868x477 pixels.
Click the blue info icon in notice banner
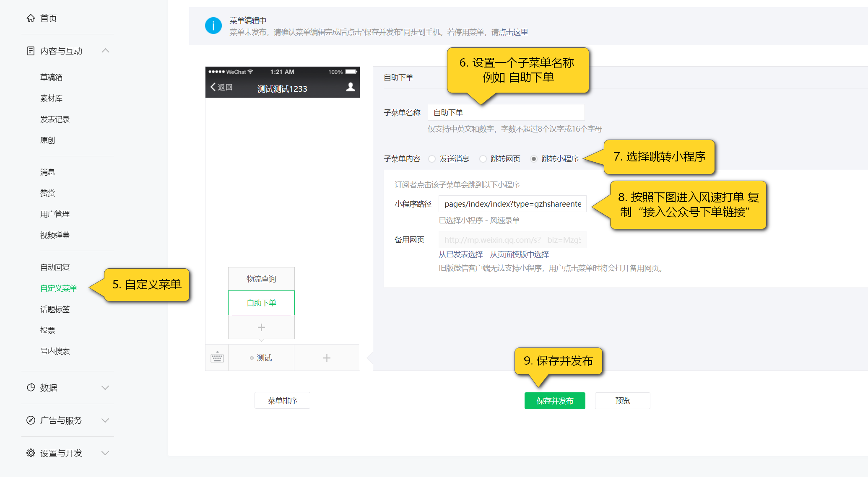[213, 26]
